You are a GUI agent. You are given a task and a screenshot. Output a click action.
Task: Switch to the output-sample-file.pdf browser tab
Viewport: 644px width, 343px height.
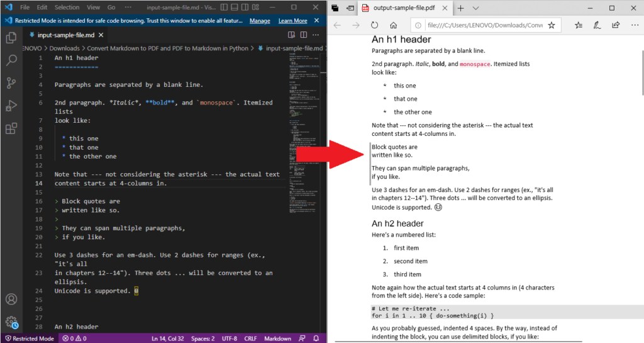(402, 8)
